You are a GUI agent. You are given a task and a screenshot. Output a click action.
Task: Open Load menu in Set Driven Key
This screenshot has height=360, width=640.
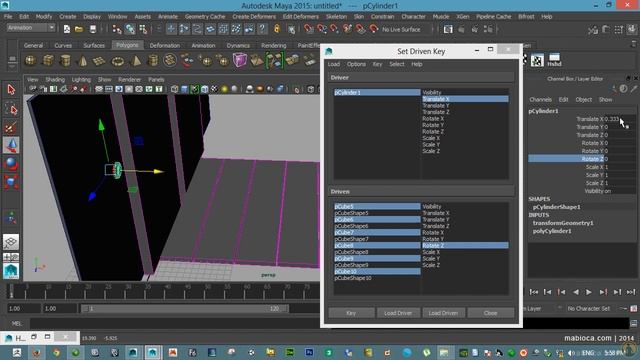click(333, 64)
